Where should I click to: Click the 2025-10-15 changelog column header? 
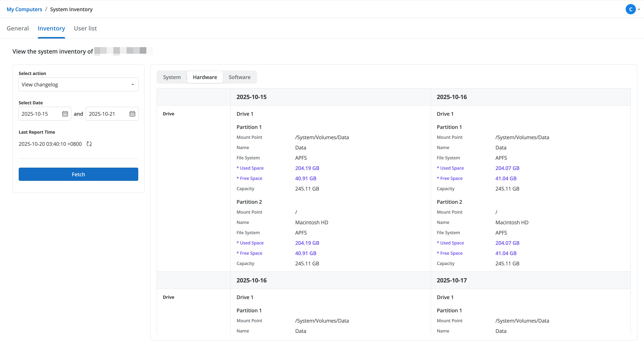pyautogui.click(x=252, y=97)
